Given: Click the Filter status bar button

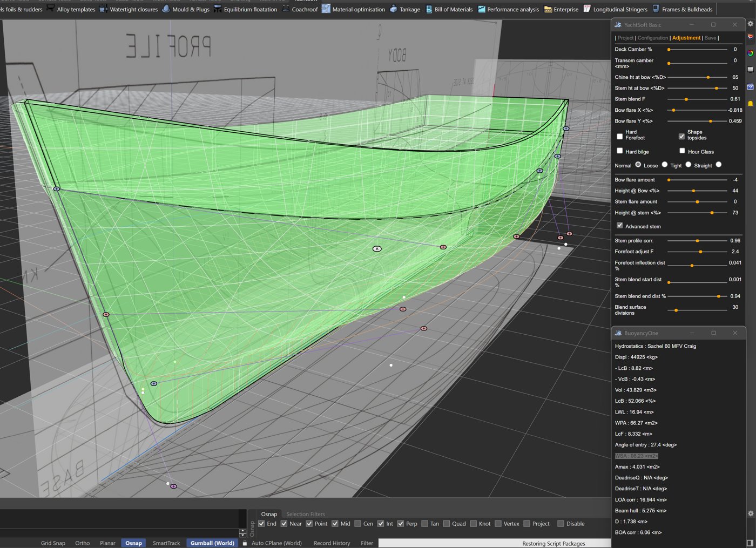Looking at the screenshot, I should point(367,543).
